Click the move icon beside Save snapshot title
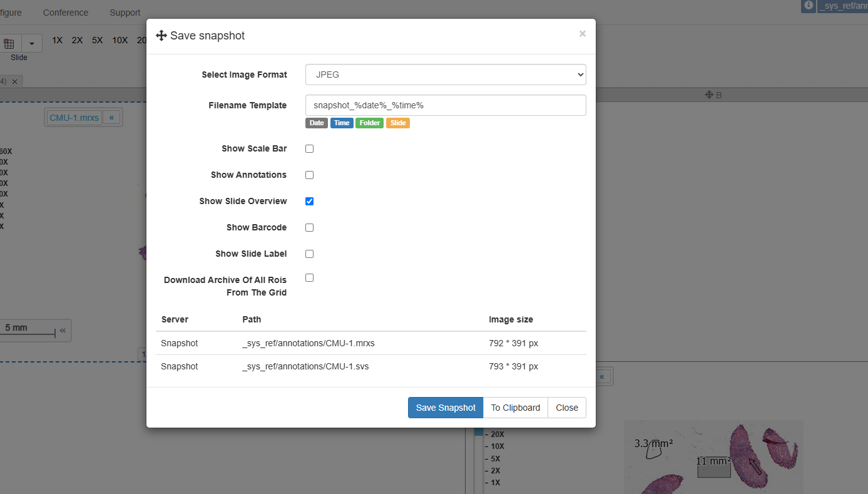 [x=161, y=36]
